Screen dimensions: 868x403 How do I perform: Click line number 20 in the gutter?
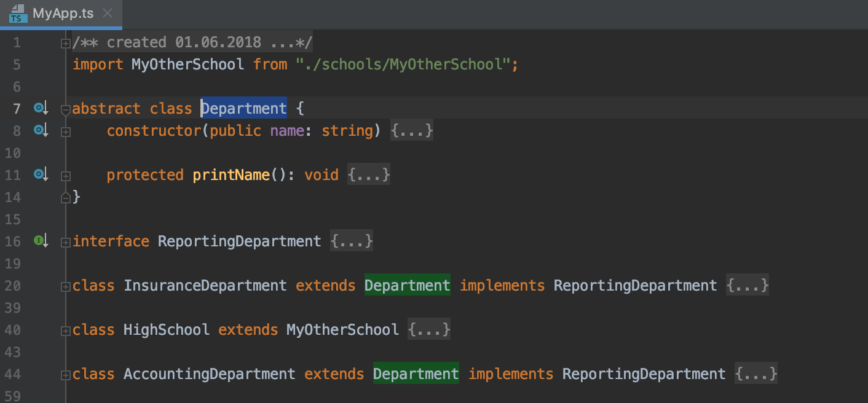12,286
